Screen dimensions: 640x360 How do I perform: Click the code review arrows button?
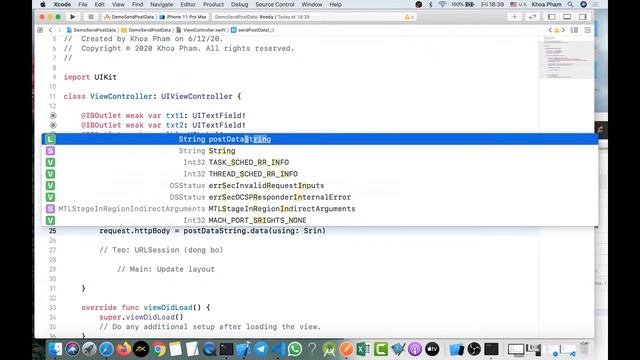[x=532, y=17]
